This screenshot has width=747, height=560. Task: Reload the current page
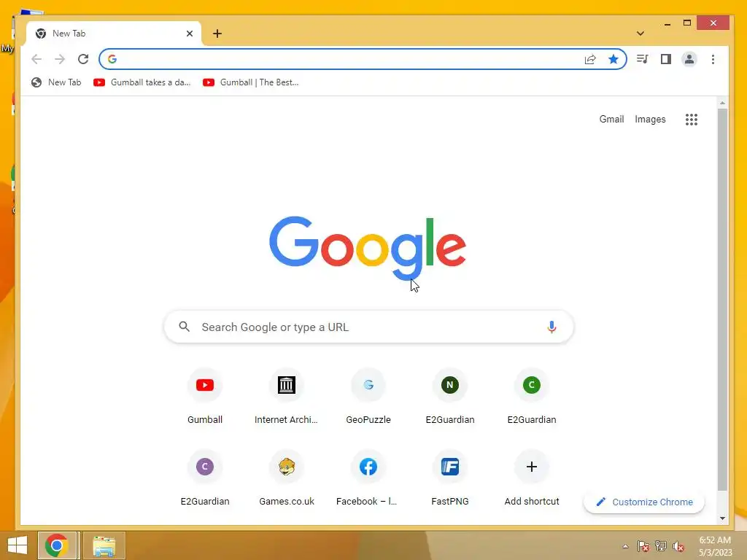coord(83,59)
